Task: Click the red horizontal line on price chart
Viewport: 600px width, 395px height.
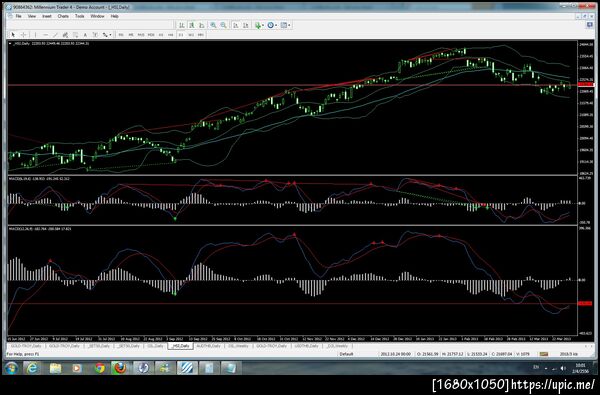Action: coord(292,85)
